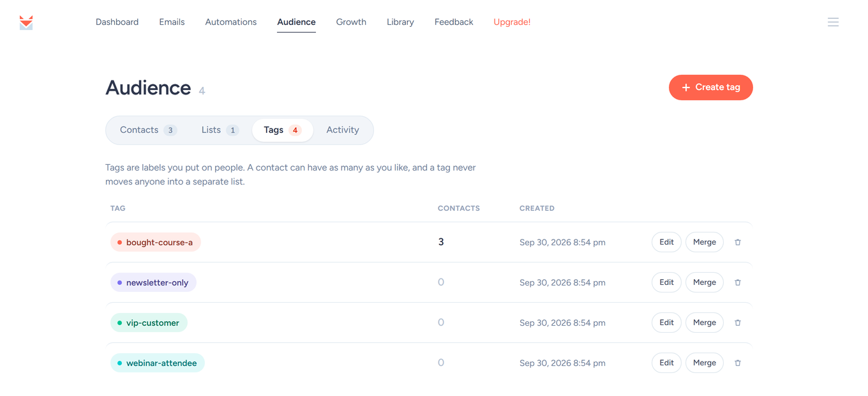Open the Automations navigation item

click(x=230, y=22)
